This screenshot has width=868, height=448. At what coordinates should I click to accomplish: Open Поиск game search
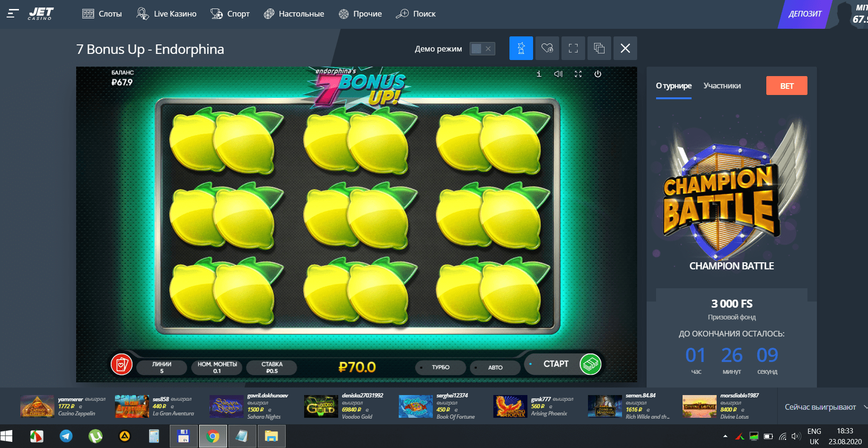tap(416, 14)
